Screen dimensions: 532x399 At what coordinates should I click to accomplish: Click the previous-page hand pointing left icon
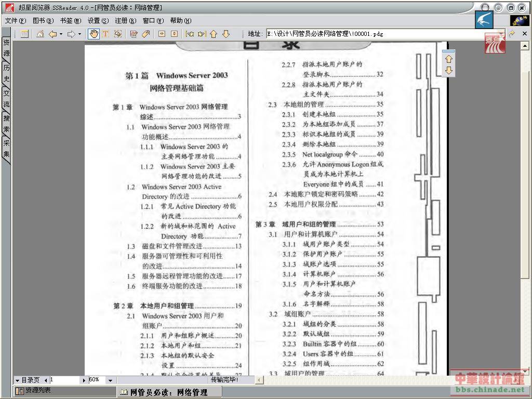(x=190, y=34)
